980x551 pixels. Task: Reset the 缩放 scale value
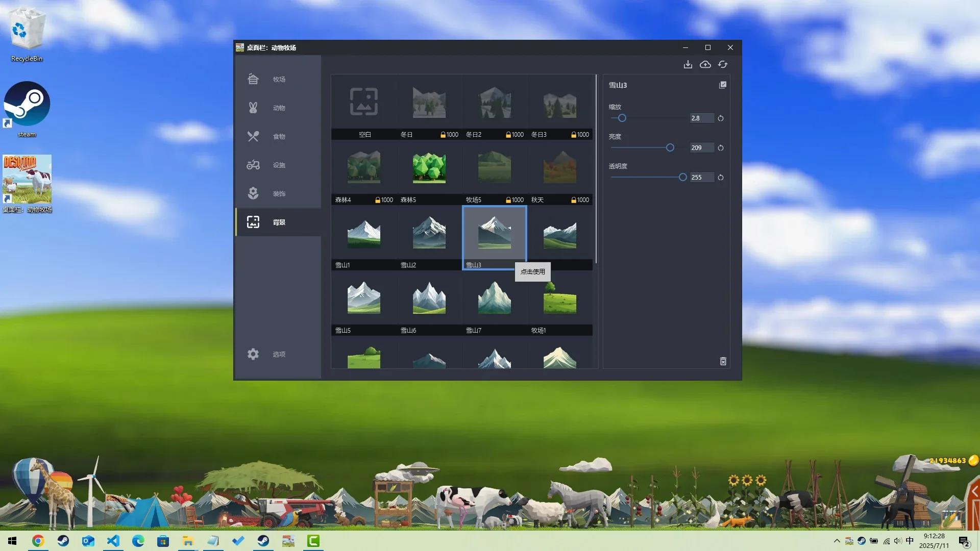tap(721, 118)
